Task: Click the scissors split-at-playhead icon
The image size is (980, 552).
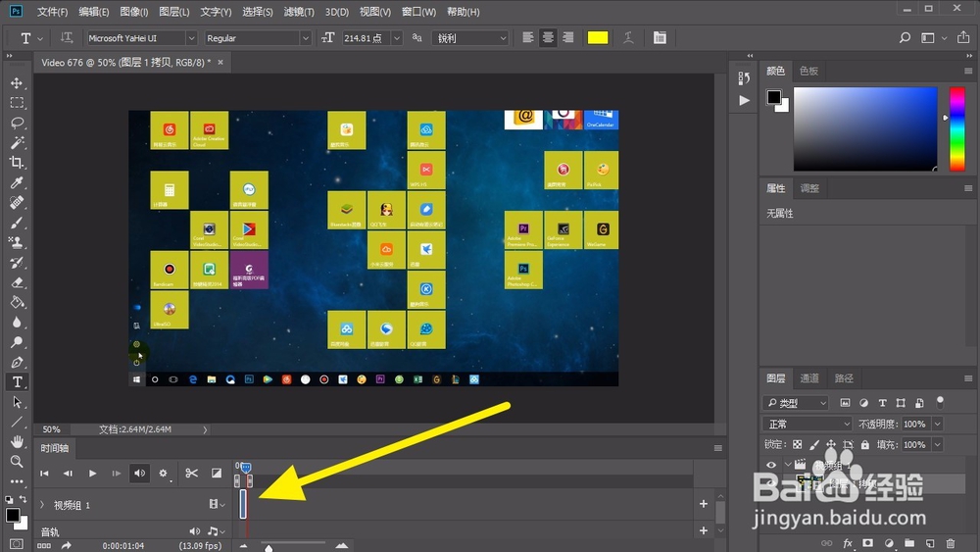Action: (x=192, y=474)
